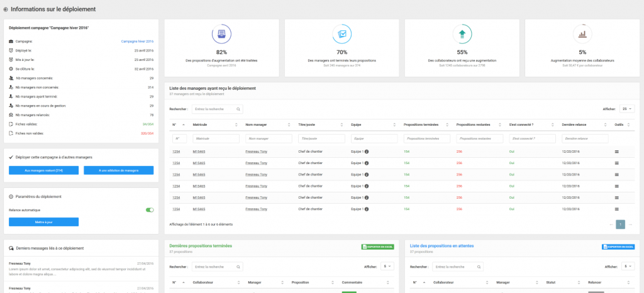The height and width of the screenshot is (293, 644).
Task: Click the Nb managers relancés value 78
Action: click(x=152, y=115)
